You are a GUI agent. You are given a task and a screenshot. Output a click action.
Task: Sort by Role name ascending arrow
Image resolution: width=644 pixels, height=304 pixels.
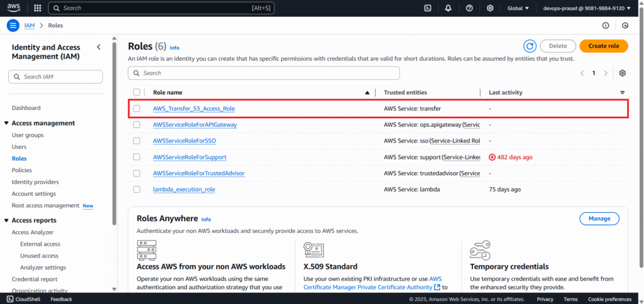pyautogui.click(x=367, y=93)
